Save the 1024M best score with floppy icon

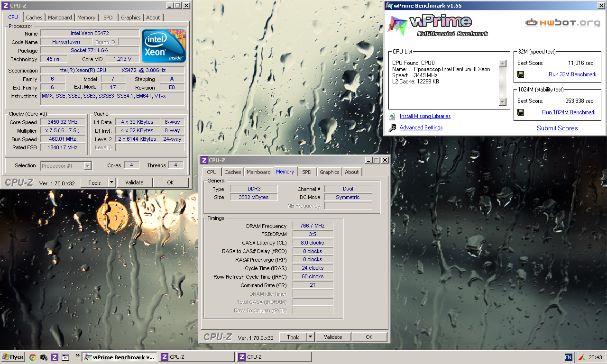pos(521,112)
